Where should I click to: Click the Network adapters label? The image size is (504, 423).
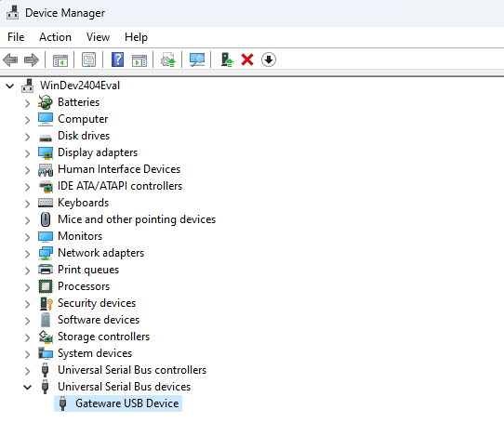click(x=101, y=253)
